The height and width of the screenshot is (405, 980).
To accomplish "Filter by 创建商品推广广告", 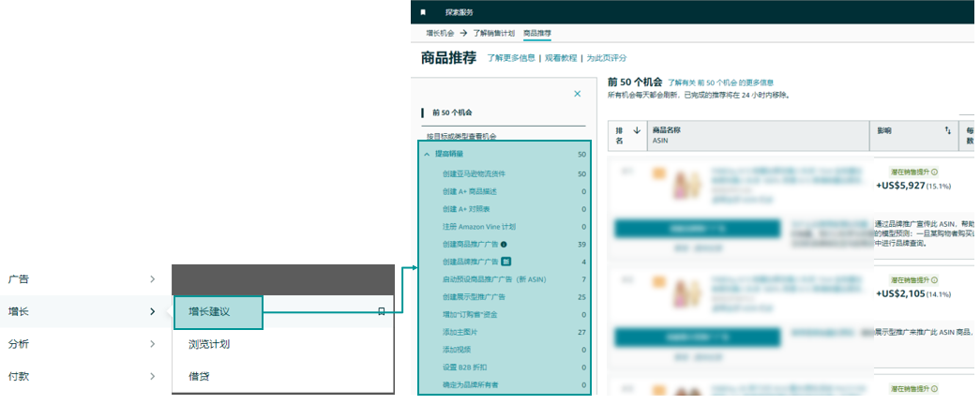I will (x=471, y=245).
